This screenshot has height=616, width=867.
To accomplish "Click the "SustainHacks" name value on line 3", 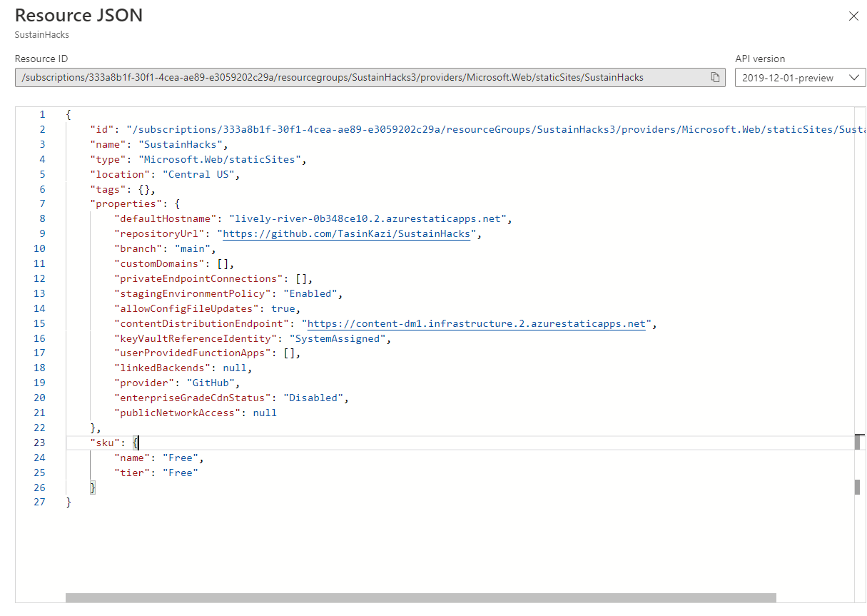I will [181, 144].
